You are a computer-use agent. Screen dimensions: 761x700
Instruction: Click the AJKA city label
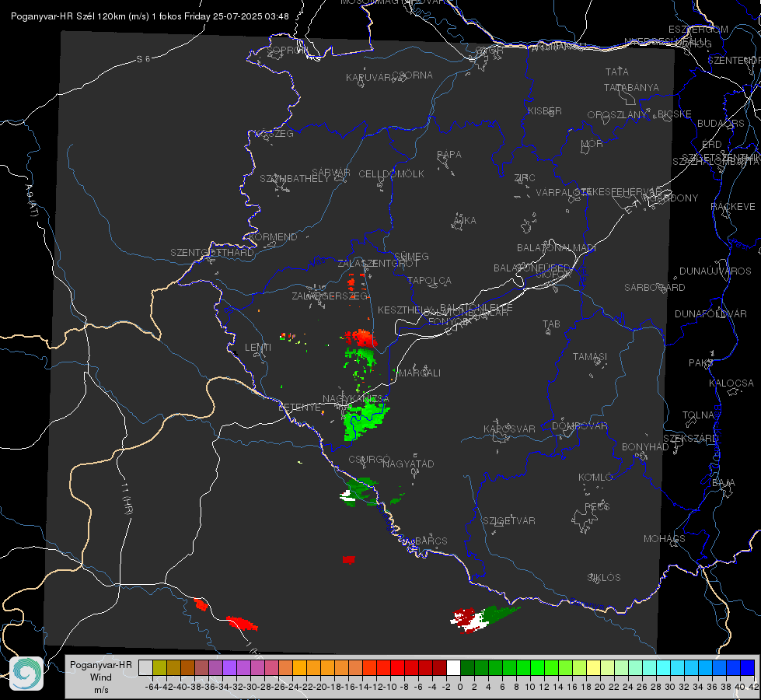coord(465,221)
